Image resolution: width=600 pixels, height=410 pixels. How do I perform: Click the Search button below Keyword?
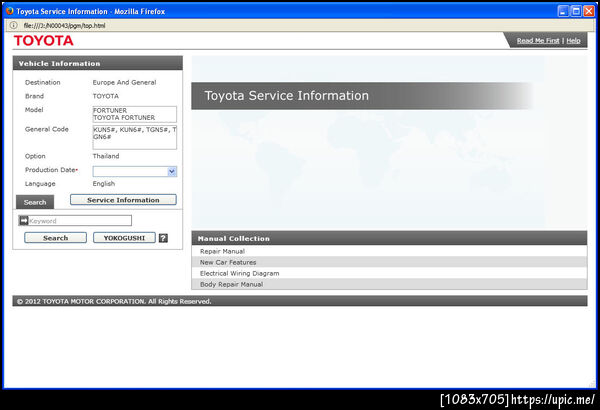[x=55, y=238]
